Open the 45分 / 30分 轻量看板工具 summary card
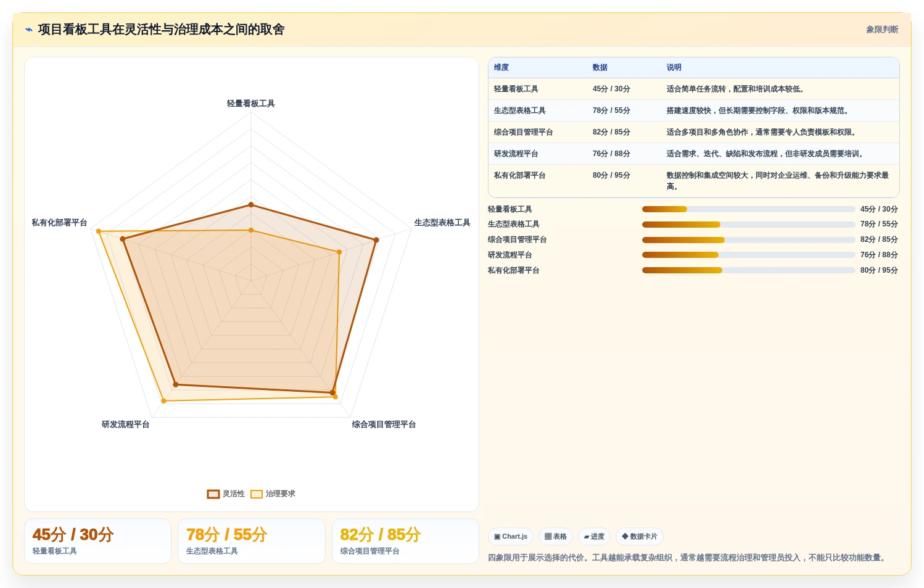Image resolution: width=924 pixels, height=588 pixels. (97, 541)
